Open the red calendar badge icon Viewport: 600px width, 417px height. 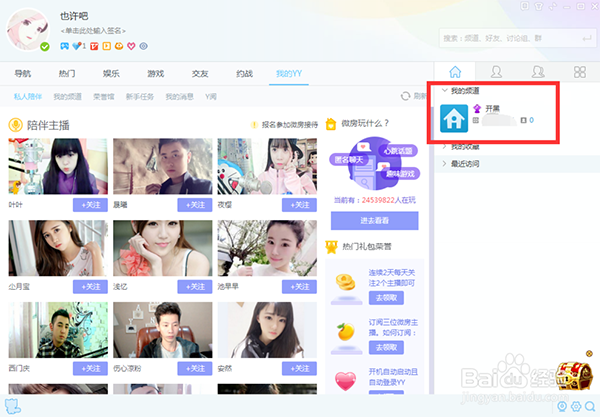[94, 46]
